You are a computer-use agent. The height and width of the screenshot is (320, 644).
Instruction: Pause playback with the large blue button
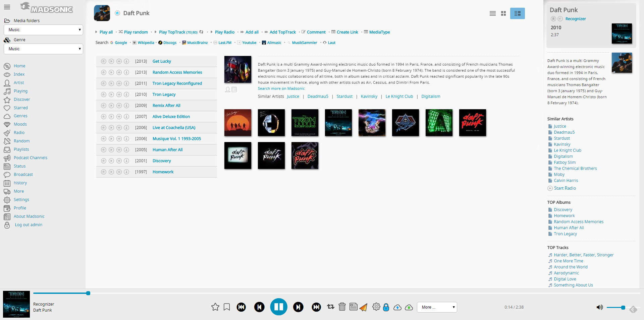coord(279,307)
